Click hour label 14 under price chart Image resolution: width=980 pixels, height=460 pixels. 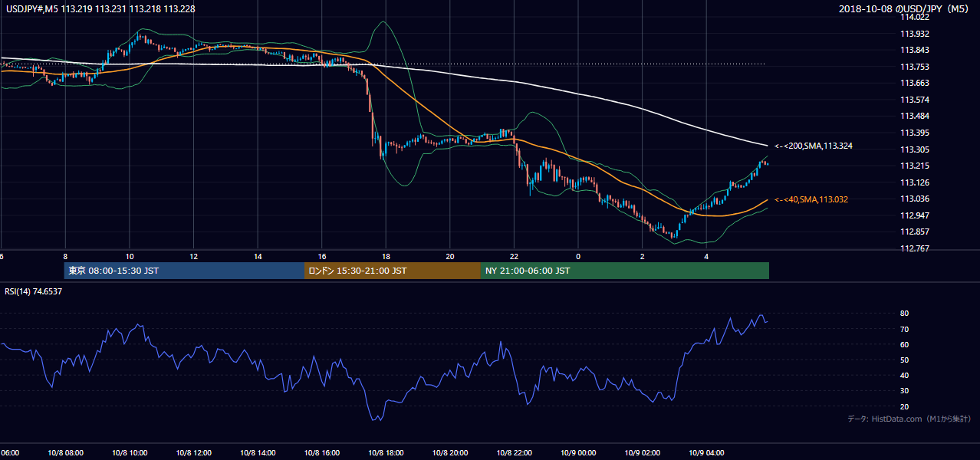(258, 256)
